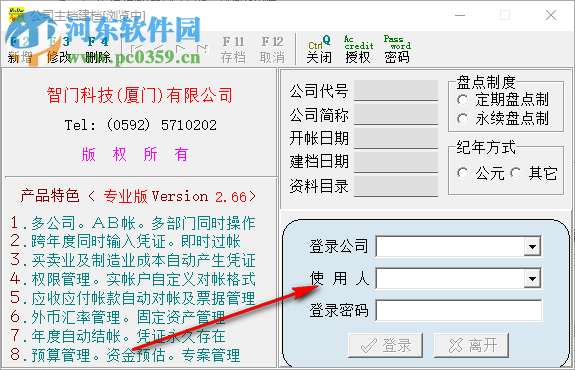Click feature line 7 年度自动结帐
The width and height of the screenshot is (575, 370).
pos(118,336)
